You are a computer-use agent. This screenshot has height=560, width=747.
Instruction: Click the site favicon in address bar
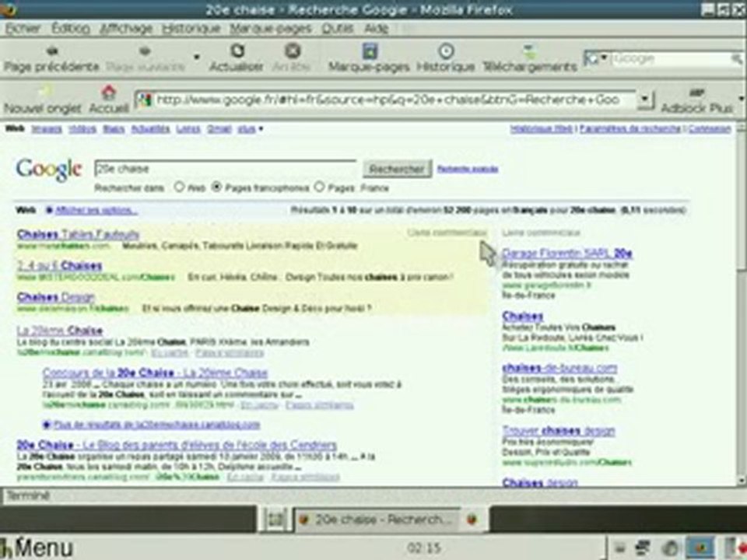pyautogui.click(x=145, y=100)
